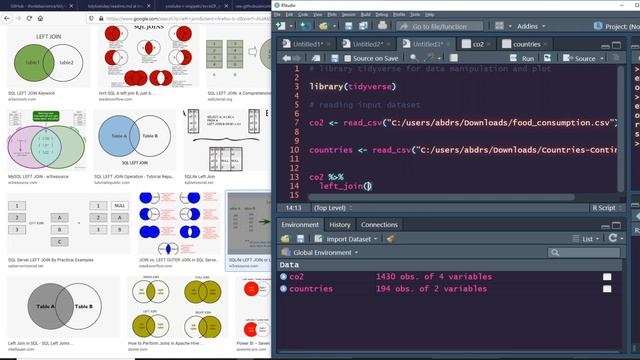Open the Edit menu in RStudio
This screenshot has height=360, width=640.
click(x=289, y=14)
